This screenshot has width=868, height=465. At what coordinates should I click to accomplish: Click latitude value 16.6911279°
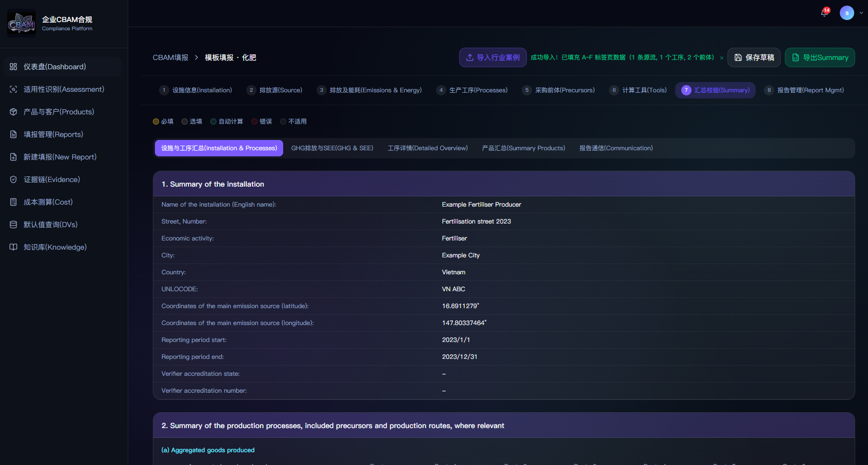click(x=461, y=306)
